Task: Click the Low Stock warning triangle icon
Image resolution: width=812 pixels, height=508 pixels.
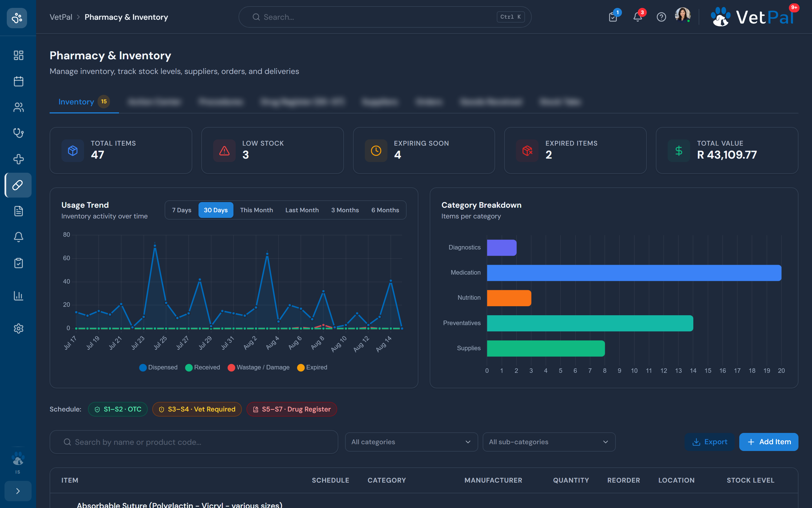Action: pos(224,150)
